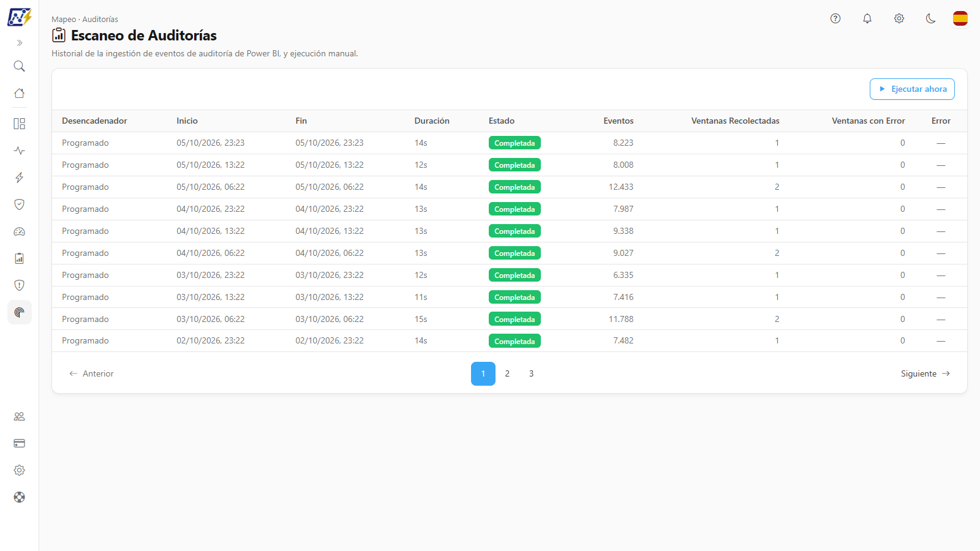
Task: Click the 15s duration cell
Action: tap(421, 319)
